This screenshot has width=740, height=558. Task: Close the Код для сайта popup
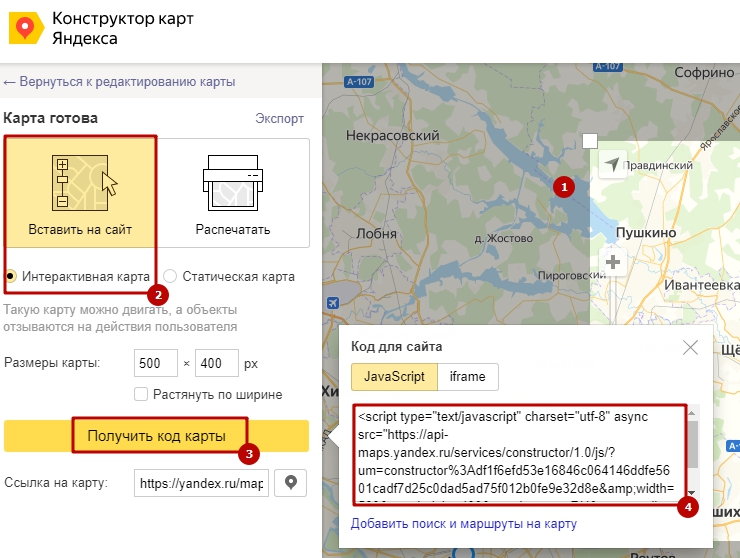click(x=690, y=347)
